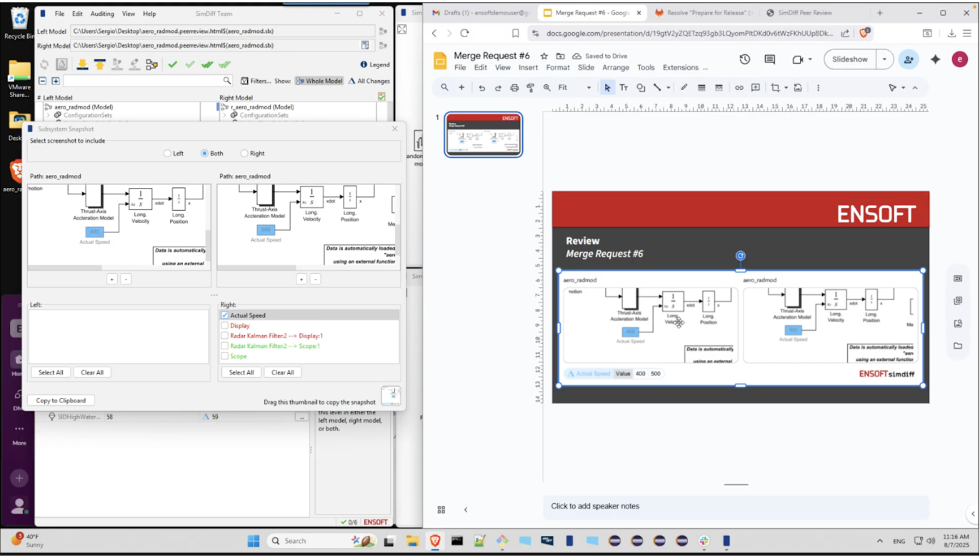Select the Shape tool in Slides toolbar
This screenshot has height=556, width=980.
click(641, 88)
